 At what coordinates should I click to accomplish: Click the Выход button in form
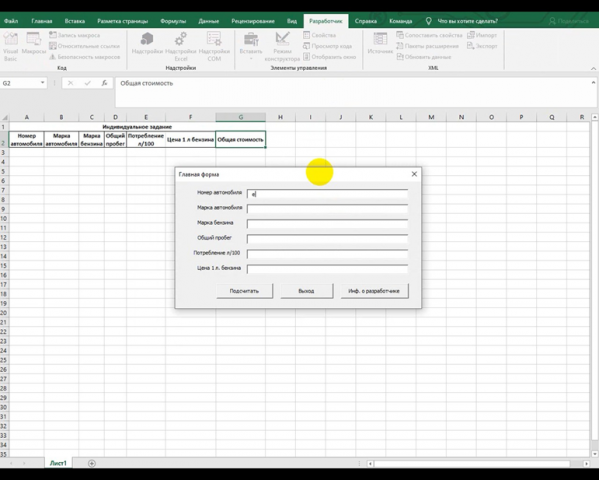[x=306, y=291]
